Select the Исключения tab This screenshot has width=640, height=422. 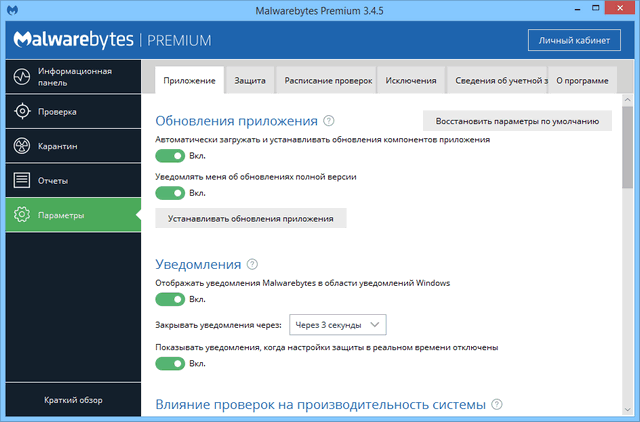(x=410, y=79)
